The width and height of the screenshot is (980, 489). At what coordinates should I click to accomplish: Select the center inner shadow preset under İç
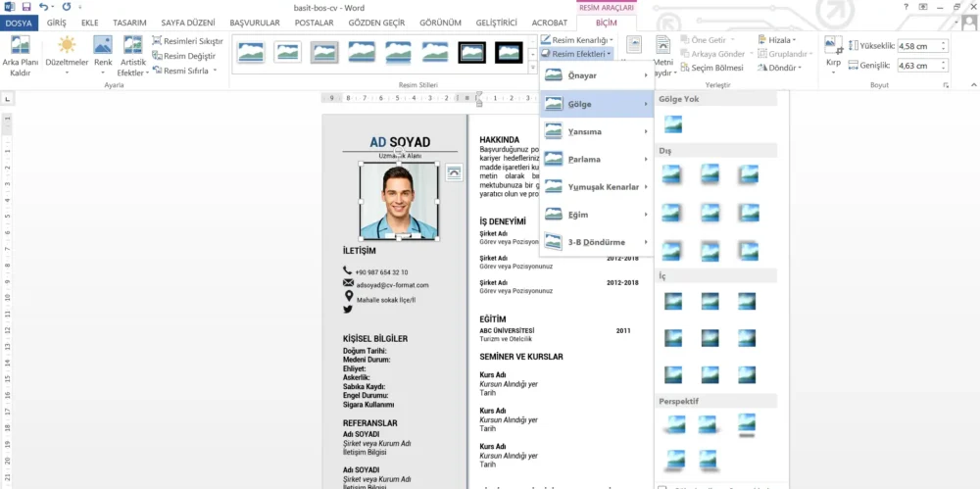click(710, 338)
